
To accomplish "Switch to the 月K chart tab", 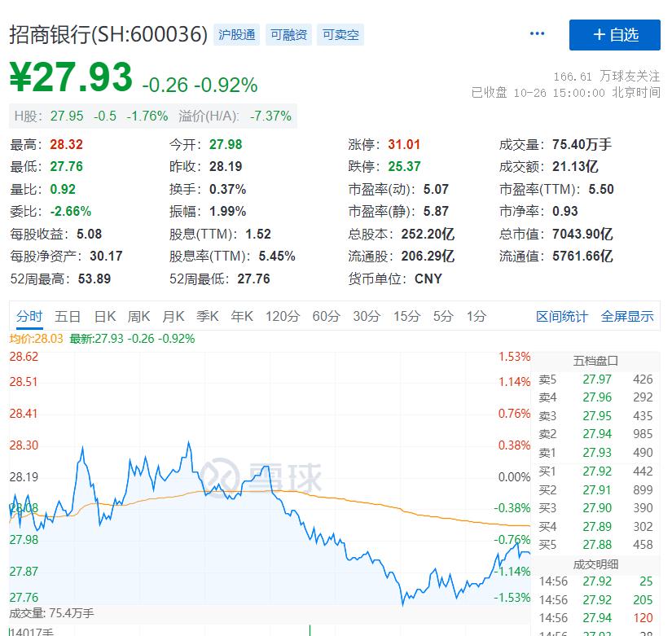I will (173, 316).
